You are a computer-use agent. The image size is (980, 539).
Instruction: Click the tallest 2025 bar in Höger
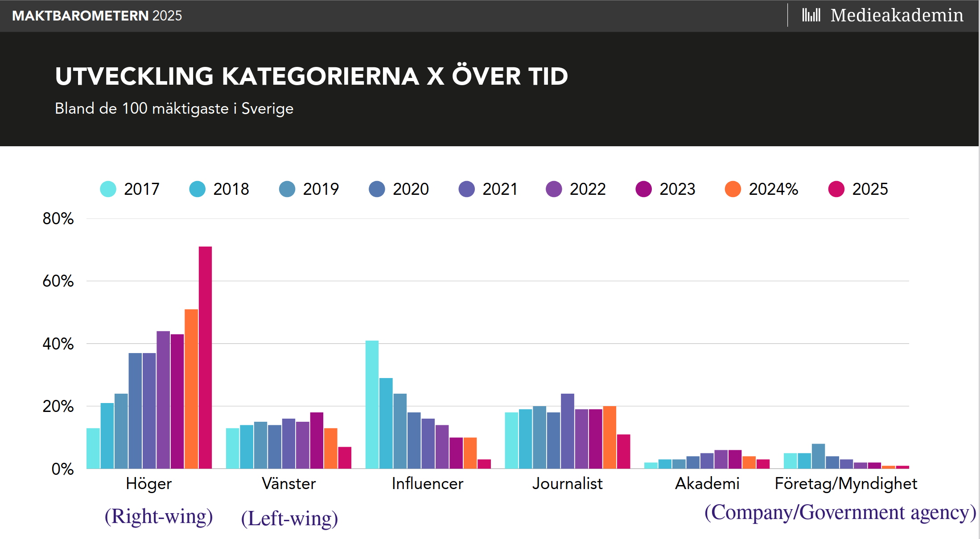pyautogui.click(x=205, y=357)
